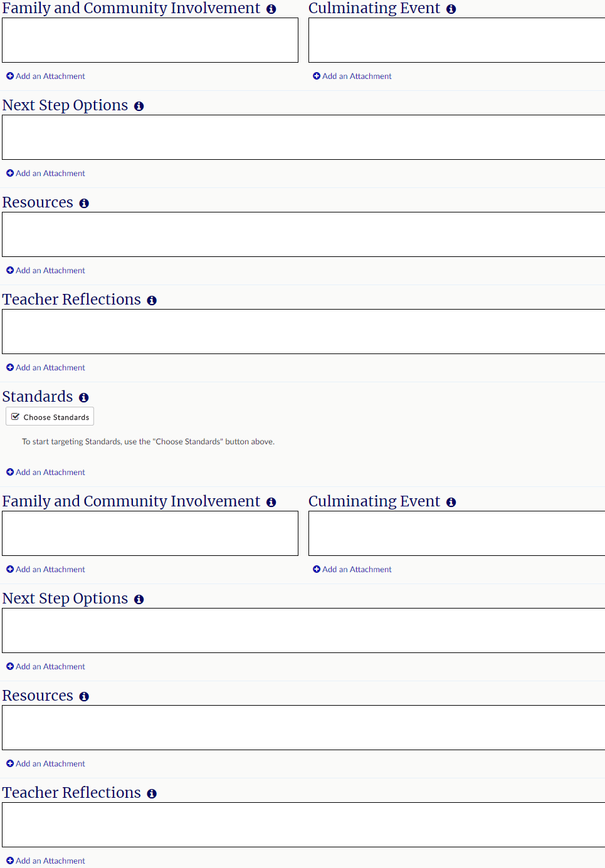Click info icon next to lower Resources heading

click(x=84, y=697)
